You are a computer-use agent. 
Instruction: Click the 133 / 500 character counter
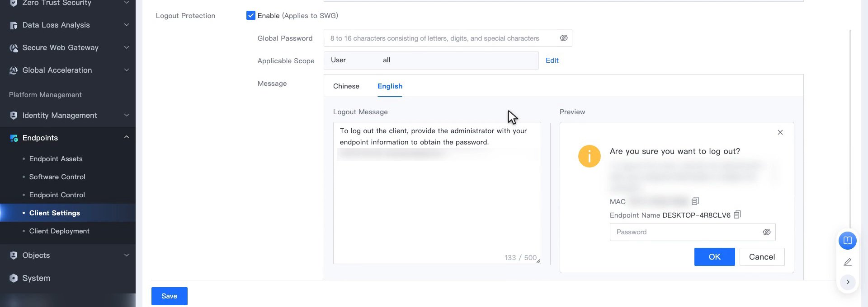pos(520,258)
